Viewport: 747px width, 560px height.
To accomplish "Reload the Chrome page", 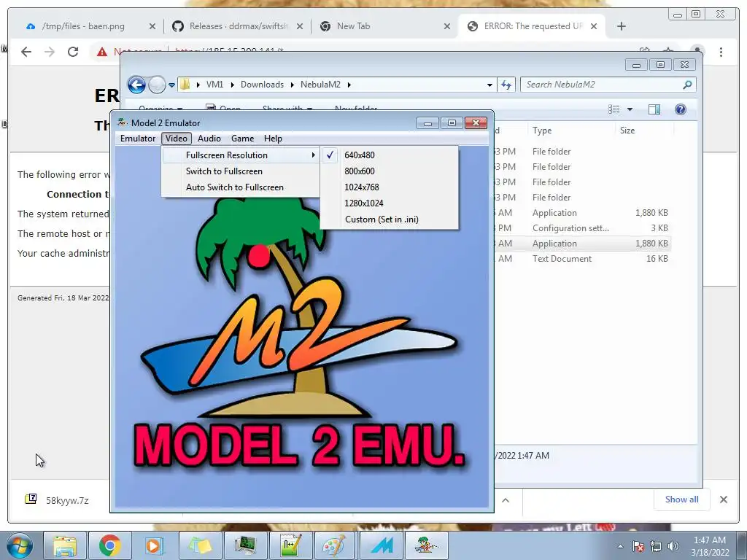I will coord(72,52).
